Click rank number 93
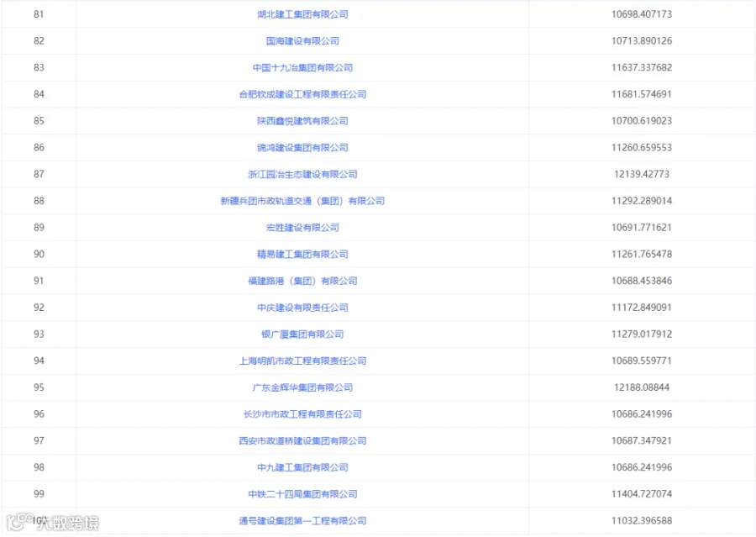 coord(39,334)
